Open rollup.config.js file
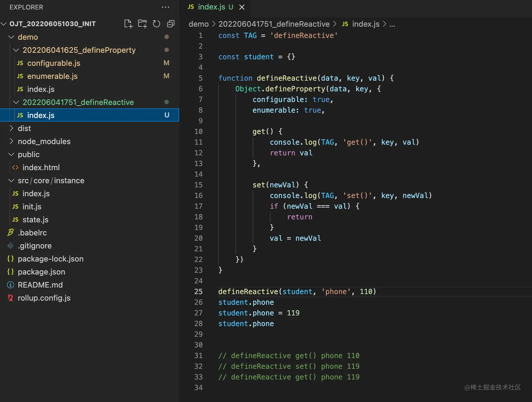The width and height of the screenshot is (532, 402). pyautogui.click(x=44, y=298)
